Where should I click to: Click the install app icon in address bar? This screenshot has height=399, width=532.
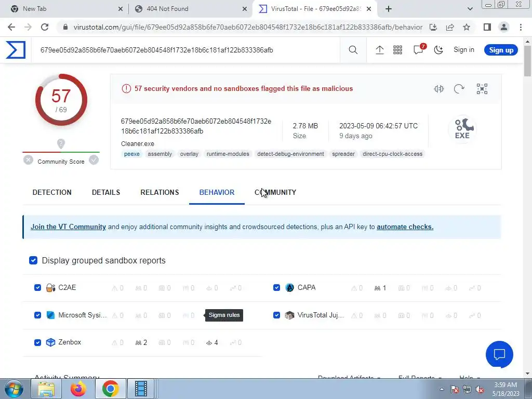pyautogui.click(x=433, y=27)
